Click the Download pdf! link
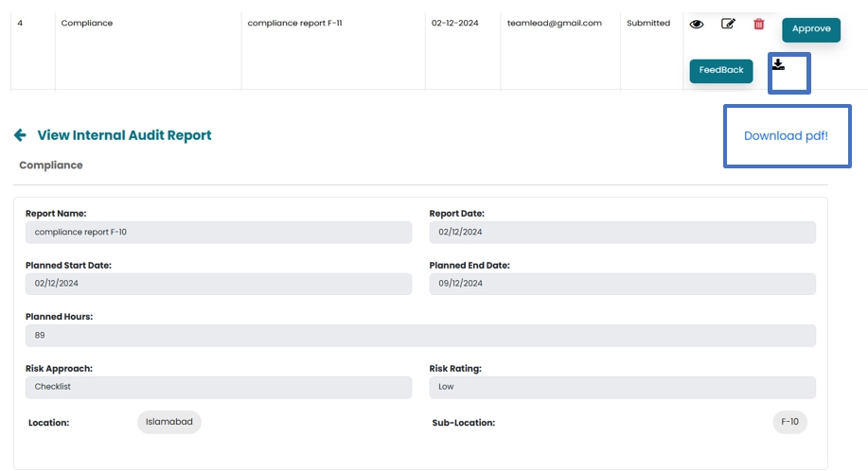This screenshot has height=471, width=868. [786, 136]
